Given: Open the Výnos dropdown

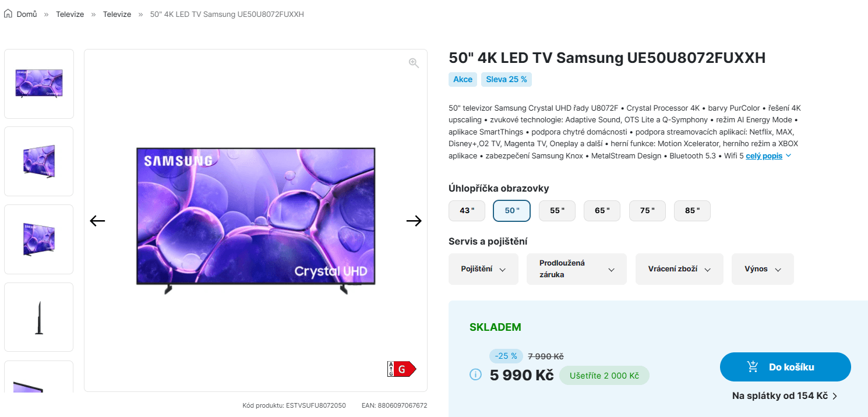Looking at the screenshot, I should coord(762,268).
